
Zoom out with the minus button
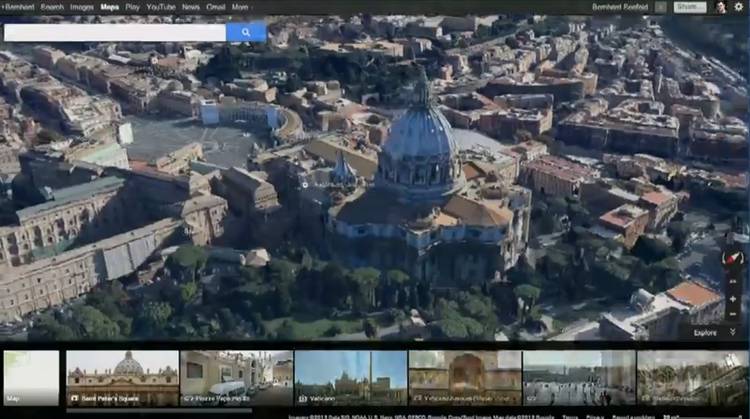click(x=732, y=314)
